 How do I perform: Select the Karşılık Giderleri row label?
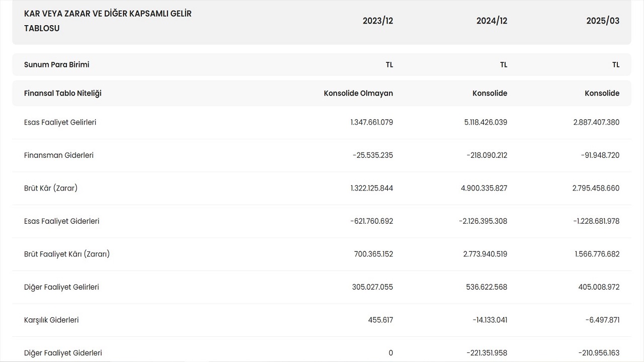pyautogui.click(x=51, y=320)
